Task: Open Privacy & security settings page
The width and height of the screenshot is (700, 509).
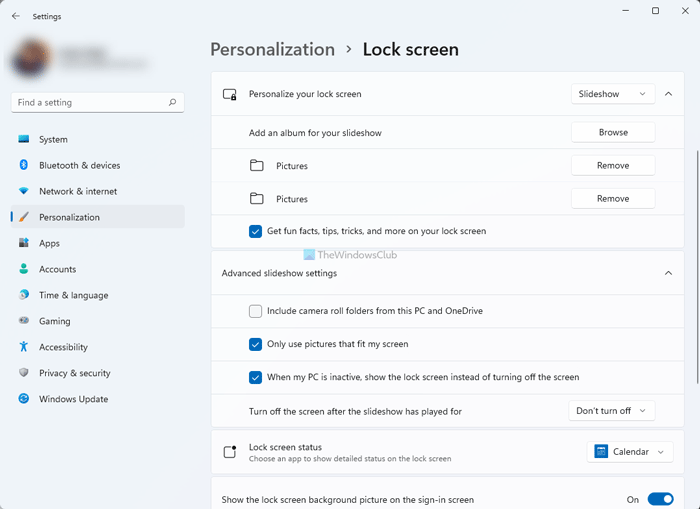Action: click(75, 374)
